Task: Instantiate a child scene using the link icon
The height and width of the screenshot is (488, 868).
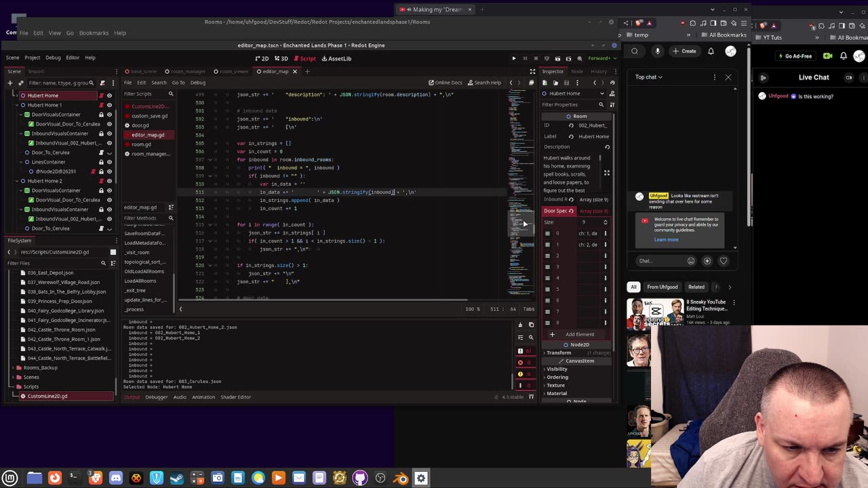Action: [x=21, y=83]
